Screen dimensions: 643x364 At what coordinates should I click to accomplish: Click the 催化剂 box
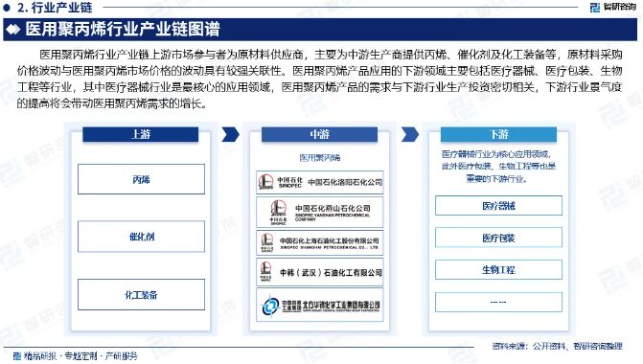pyautogui.click(x=141, y=237)
